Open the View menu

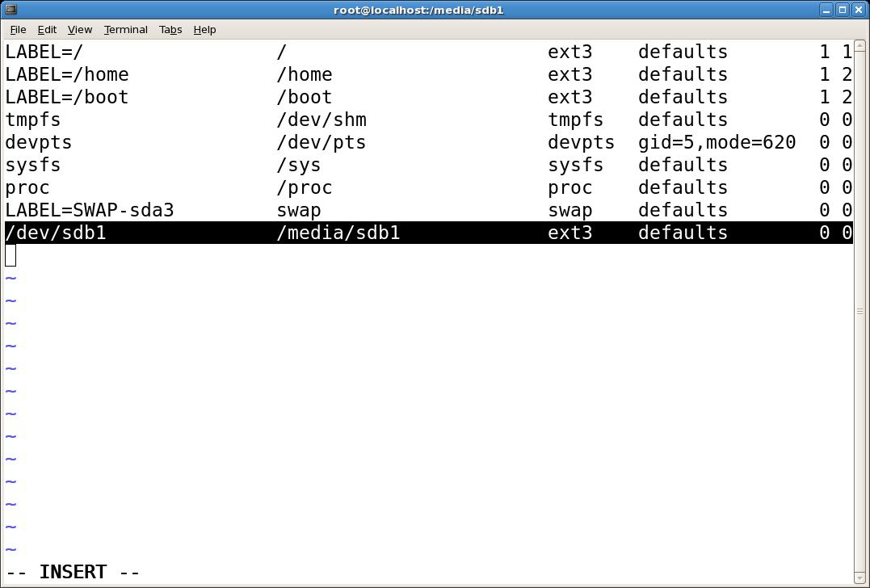coord(79,29)
